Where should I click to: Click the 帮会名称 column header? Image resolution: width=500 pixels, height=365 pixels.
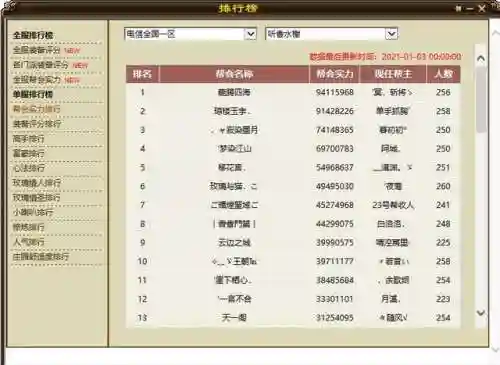234,74
